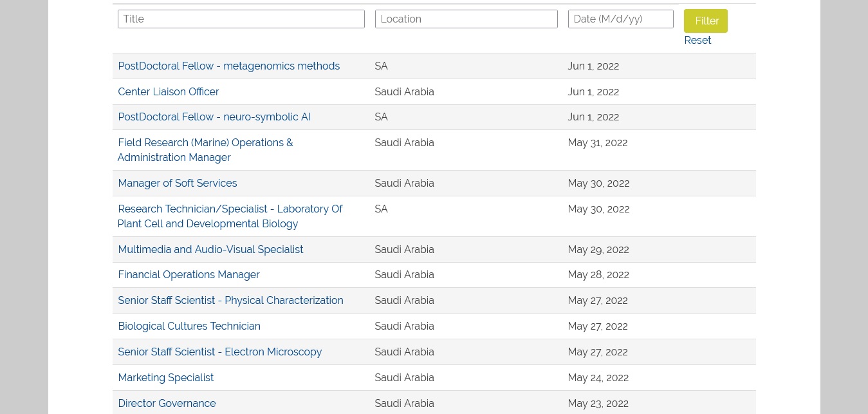Click the May 24, 2022 date cell
This screenshot has height=414, width=868.
598,378
